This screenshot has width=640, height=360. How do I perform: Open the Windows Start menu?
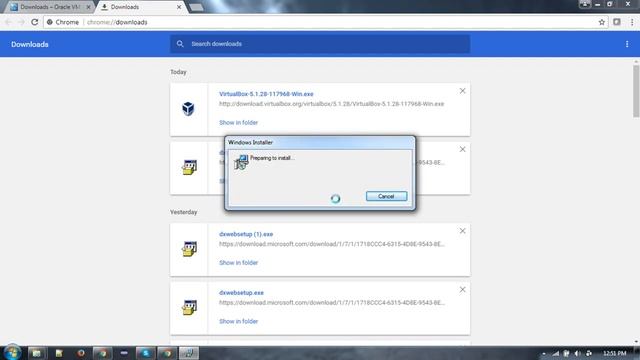tap(12, 353)
